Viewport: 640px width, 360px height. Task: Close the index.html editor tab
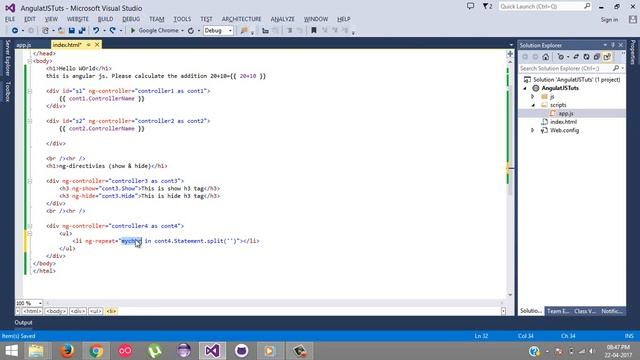click(97, 45)
